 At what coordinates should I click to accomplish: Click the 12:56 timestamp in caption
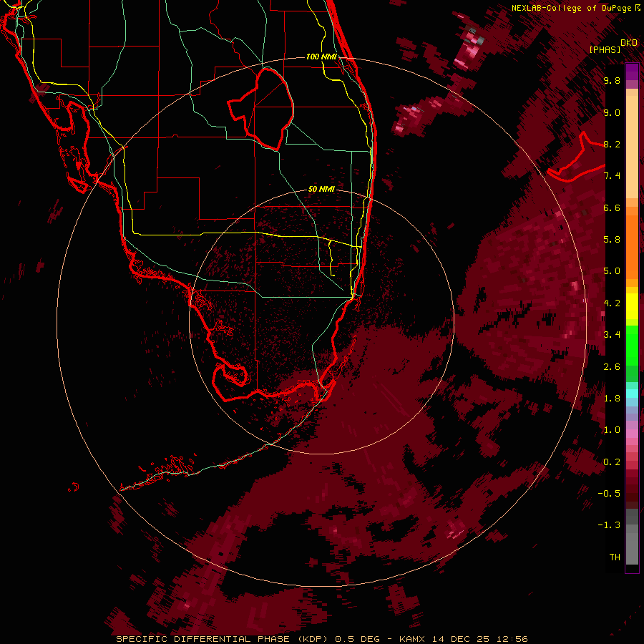512,639
